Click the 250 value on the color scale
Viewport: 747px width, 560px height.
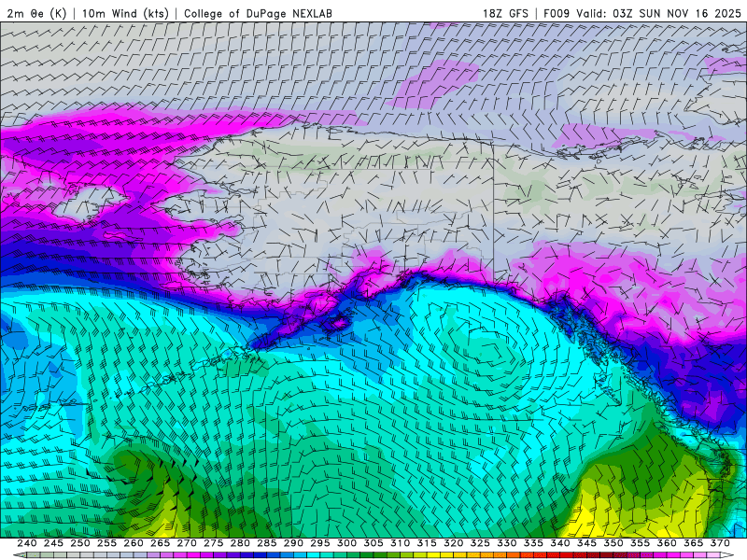point(80,543)
